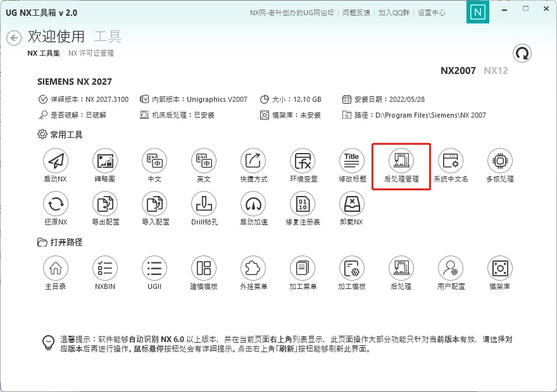Open the NXBIN folder path

[x=105, y=269]
